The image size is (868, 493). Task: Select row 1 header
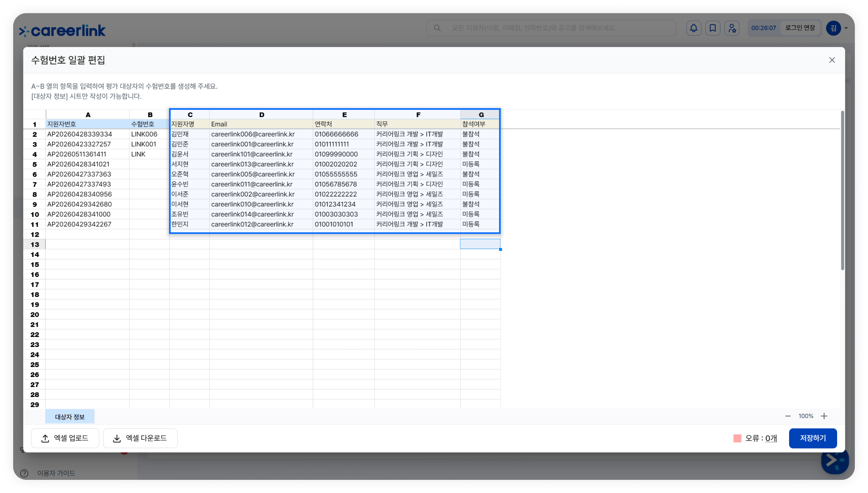coord(35,124)
